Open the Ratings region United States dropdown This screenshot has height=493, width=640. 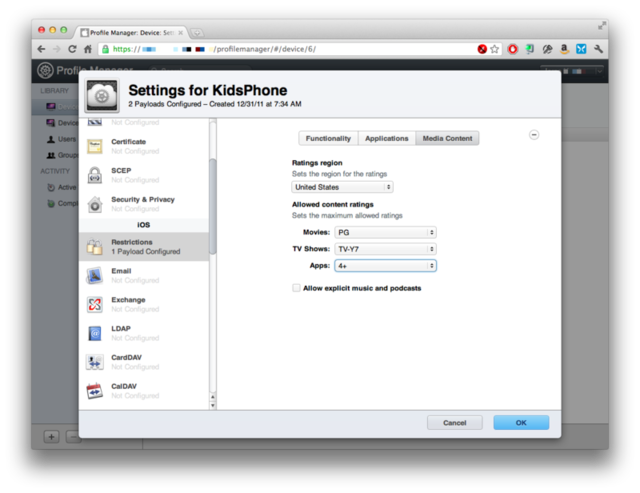[x=342, y=187]
